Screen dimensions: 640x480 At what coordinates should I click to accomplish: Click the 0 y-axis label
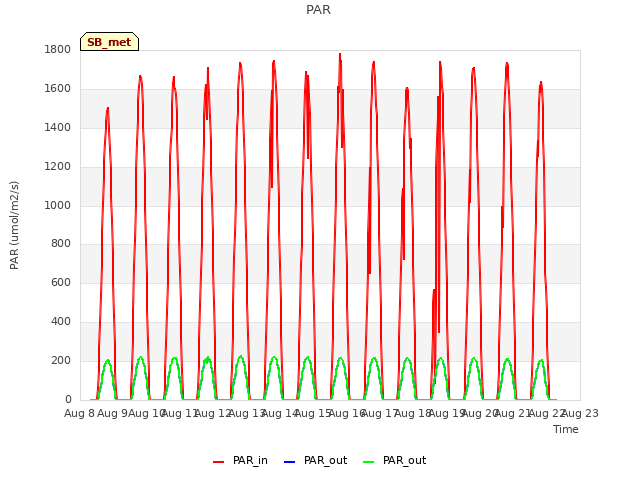[68, 400]
